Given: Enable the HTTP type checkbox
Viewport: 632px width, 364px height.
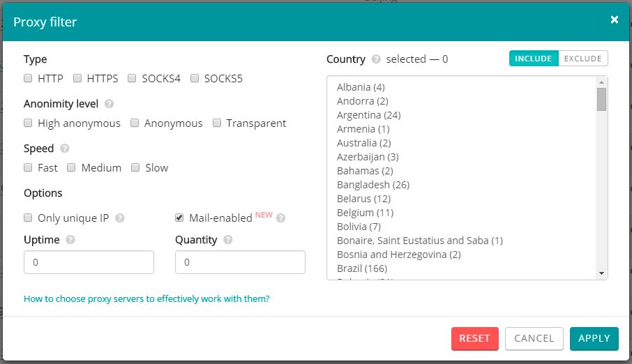Looking at the screenshot, I should click(29, 79).
